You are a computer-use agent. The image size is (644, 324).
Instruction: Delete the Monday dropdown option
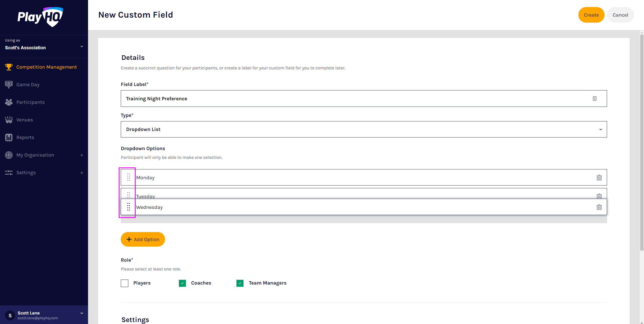pos(599,177)
